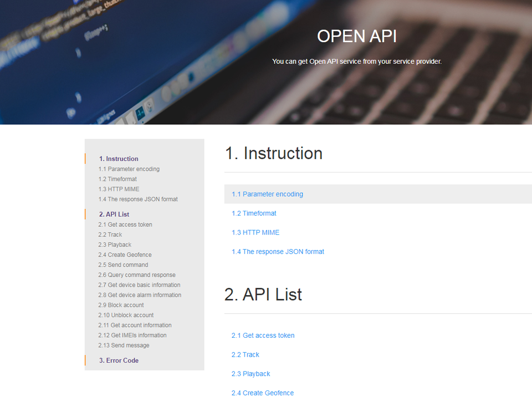The width and height of the screenshot is (532, 401).
Task: Go to "2.8 Get device alarm information"
Action: coord(140,295)
